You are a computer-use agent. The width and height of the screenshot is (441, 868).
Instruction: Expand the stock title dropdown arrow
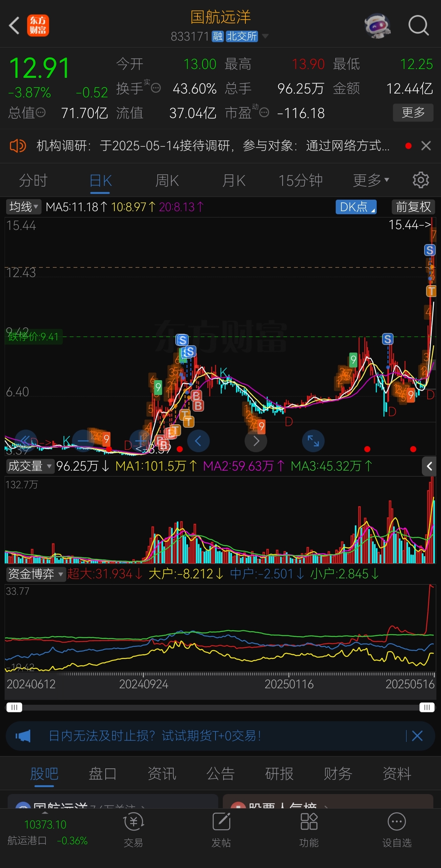click(x=265, y=37)
